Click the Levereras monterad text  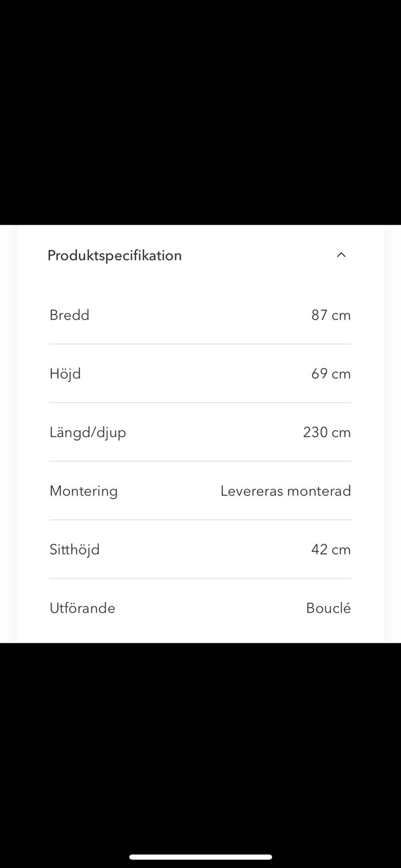coord(285,491)
